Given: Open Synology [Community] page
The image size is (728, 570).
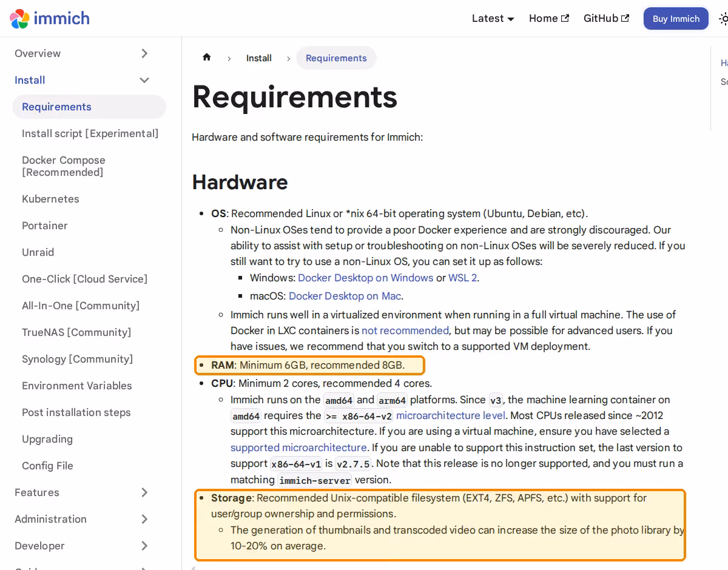Looking at the screenshot, I should point(77,359).
